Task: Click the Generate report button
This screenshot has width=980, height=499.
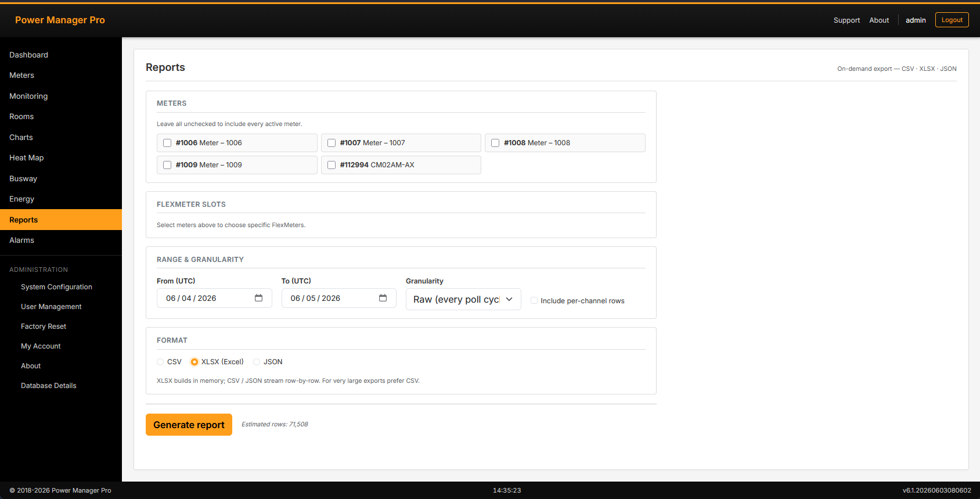Action: click(x=189, y=425)
